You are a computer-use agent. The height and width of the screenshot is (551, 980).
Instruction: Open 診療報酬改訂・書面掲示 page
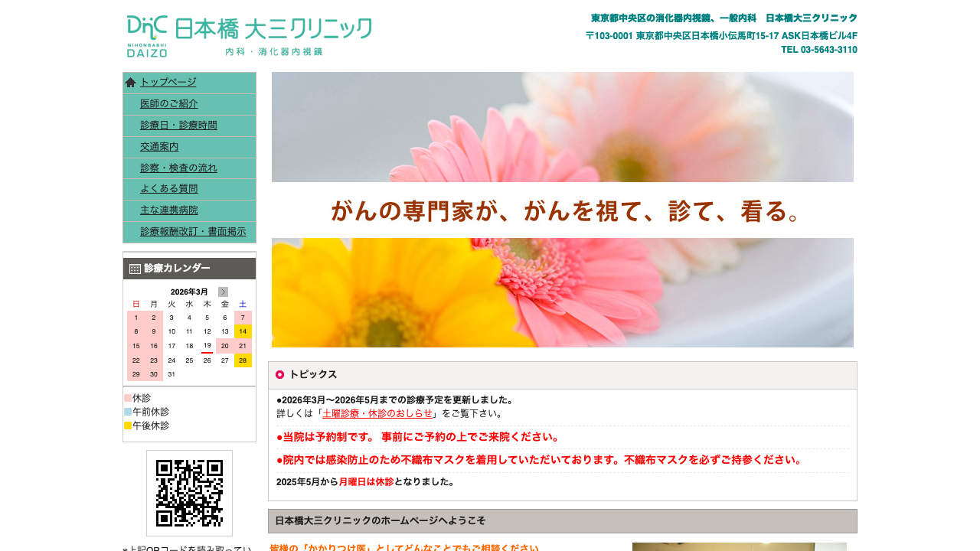tap(193, 231)
